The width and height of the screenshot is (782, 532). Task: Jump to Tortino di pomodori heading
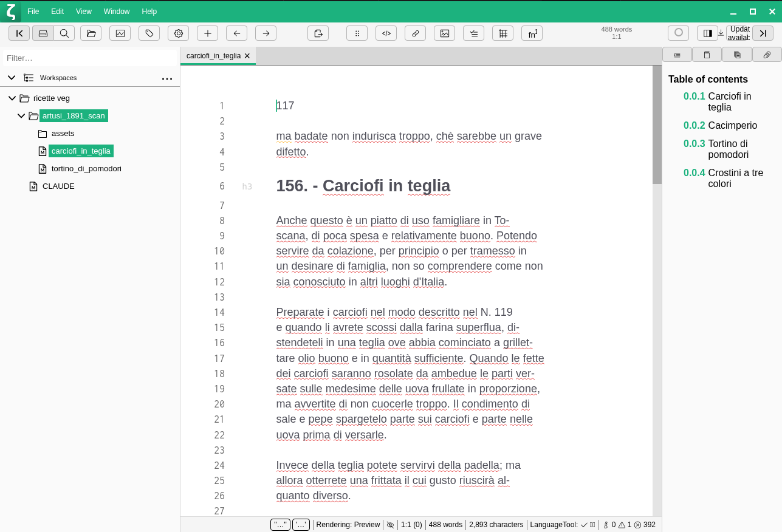tap(728, 149)
